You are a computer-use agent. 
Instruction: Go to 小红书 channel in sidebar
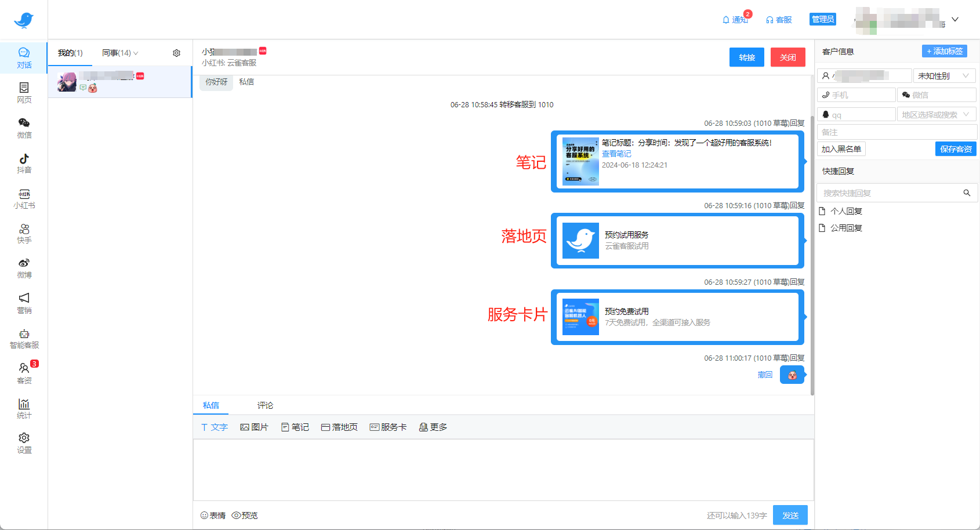coord(24,198)
